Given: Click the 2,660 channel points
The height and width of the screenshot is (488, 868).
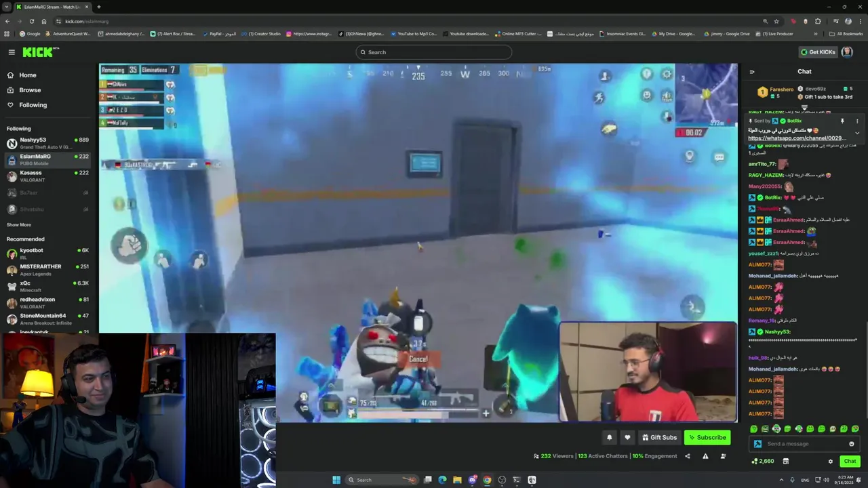Looking at the screenshot, I should click(x=763, y=461).
